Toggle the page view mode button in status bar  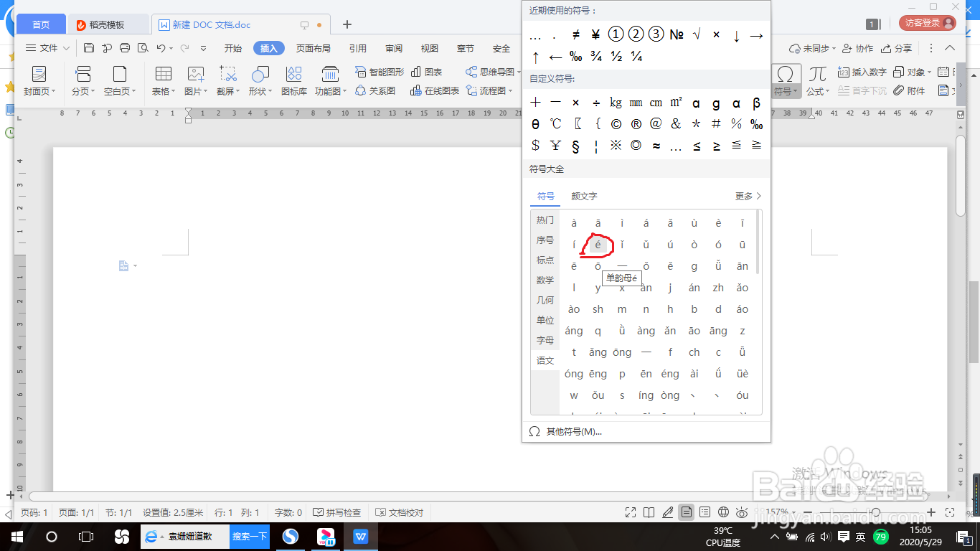pos(687,512)
